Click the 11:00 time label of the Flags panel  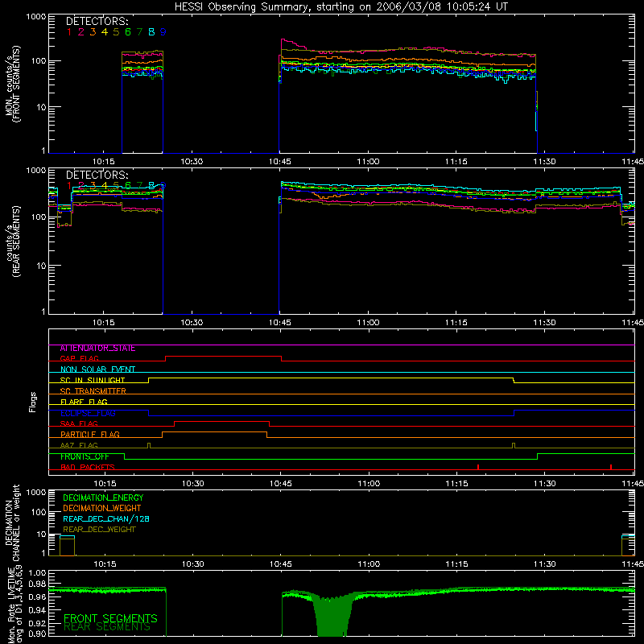coord(369,484)
